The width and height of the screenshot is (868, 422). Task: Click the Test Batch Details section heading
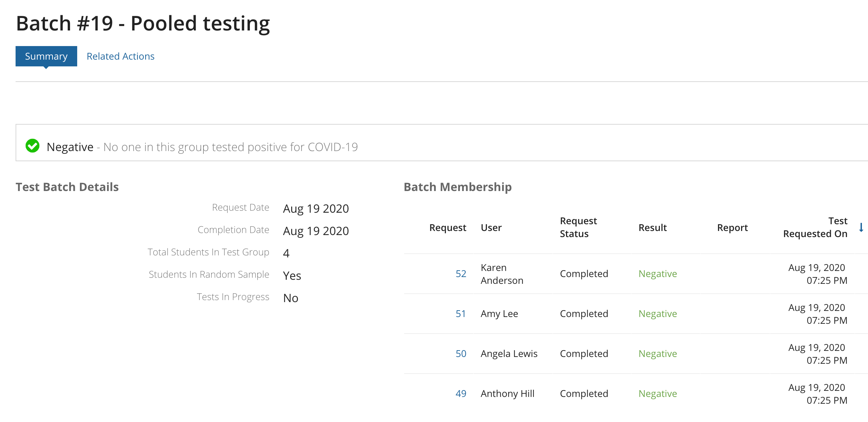click(67, 187)
